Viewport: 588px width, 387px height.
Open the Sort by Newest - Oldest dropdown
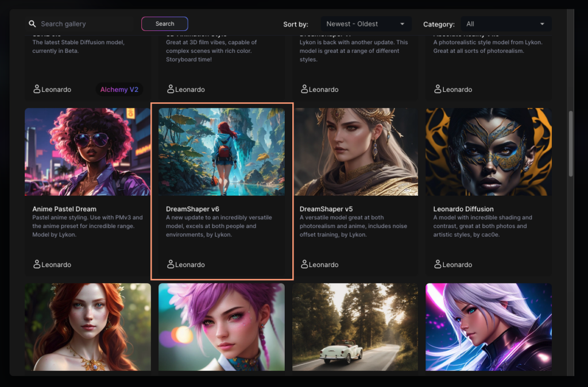point(365,24)
